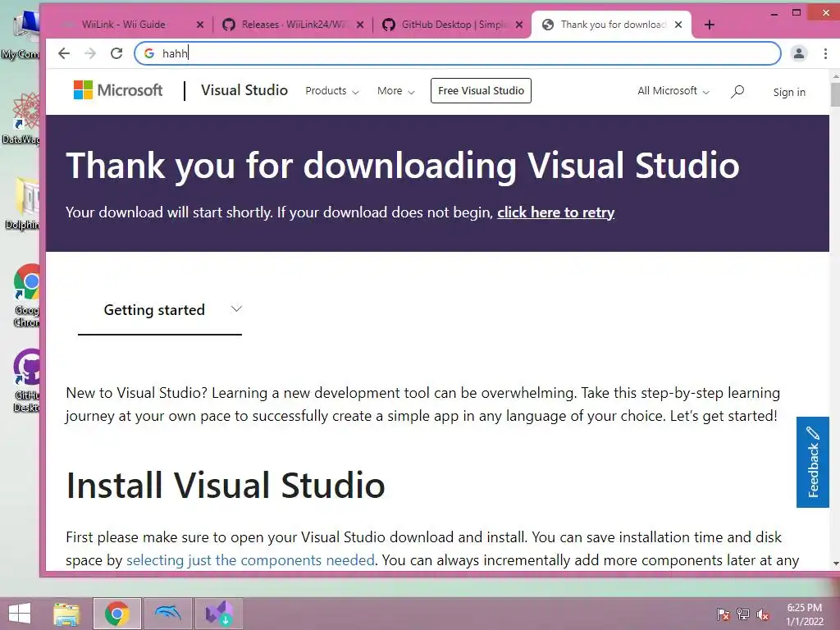The image size is (840, 630).
Task: Open a new browser tab
Action: (x=710, y=25)
